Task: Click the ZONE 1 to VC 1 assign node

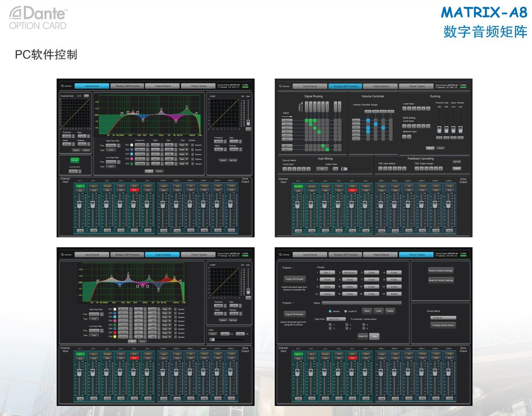Action: [368, 120]
